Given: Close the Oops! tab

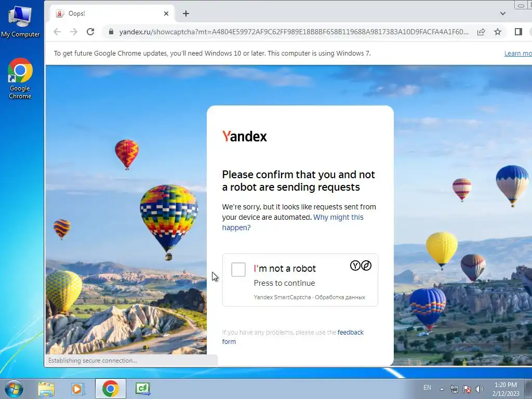Looking at the screenshot, I should [x=166, y=14].
